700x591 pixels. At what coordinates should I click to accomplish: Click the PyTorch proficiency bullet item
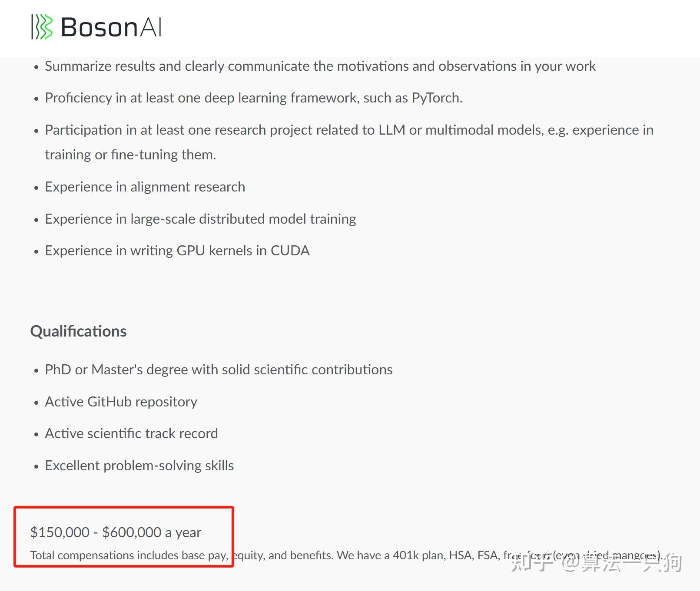pos(254,98)
